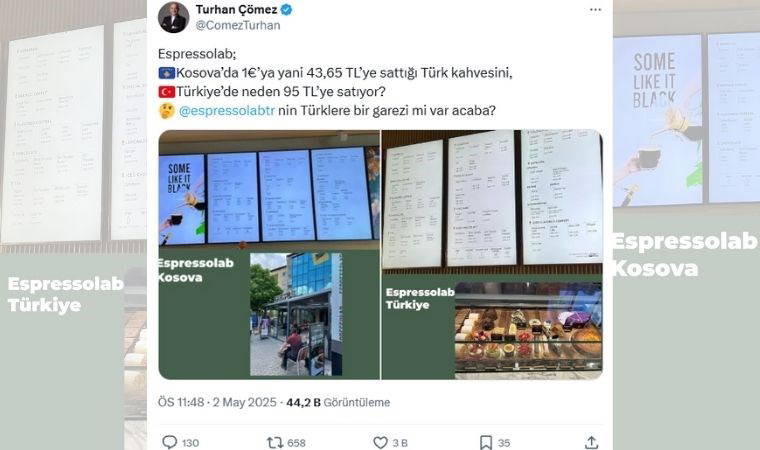Like the tweet using heart icon
The height and width of the screenshot is (450, 760).
click(x=380, y=442)
